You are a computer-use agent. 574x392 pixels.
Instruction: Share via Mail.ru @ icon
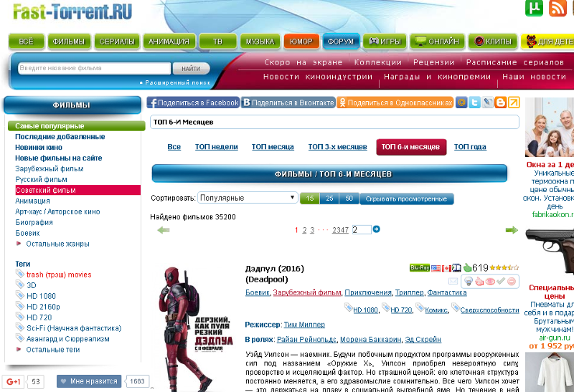tap(461, 102)
